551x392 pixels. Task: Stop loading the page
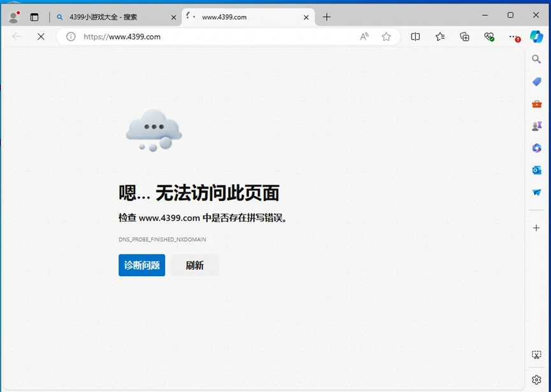point(41,36)
